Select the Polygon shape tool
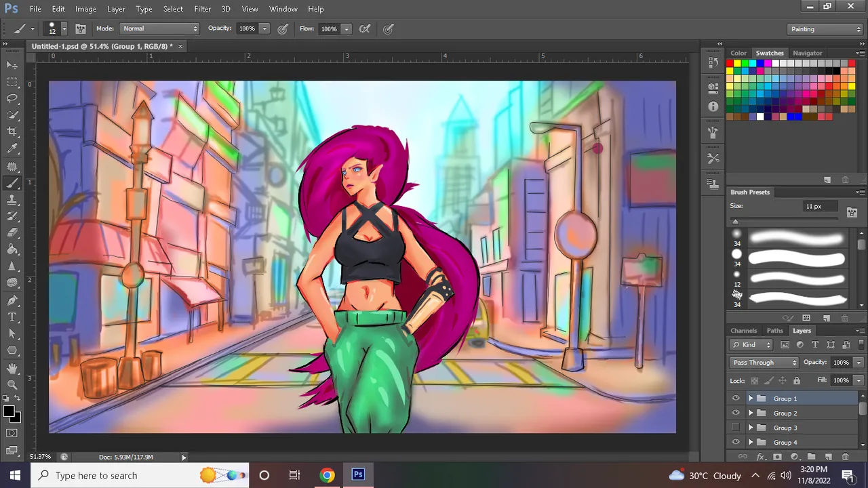This screenshot has width=868, height=488. 12,350
